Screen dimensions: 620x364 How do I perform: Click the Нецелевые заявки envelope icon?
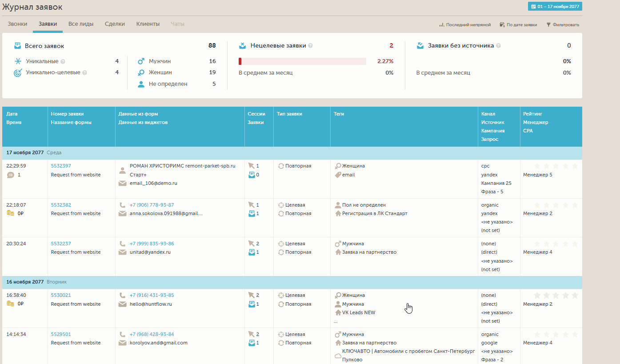point(242,45)
